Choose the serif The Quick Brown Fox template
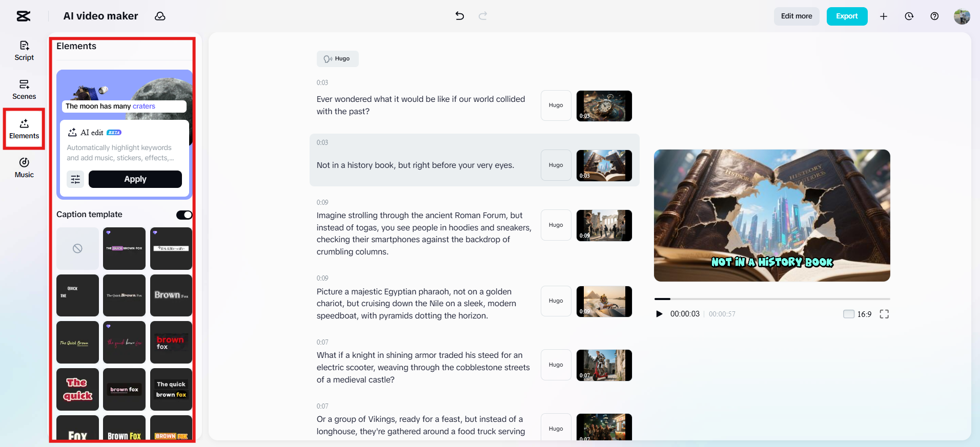Image resolution: width=980 pixels, height=447 pixels. (x=124, y=295)
